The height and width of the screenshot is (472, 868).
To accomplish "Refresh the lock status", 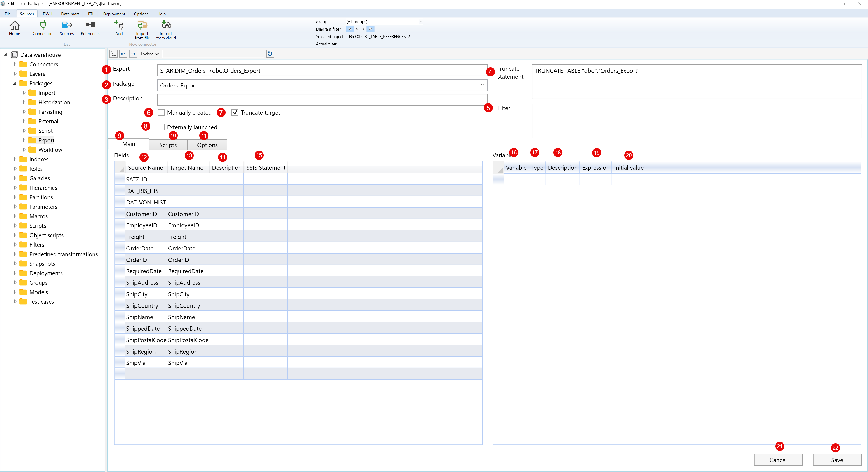I will (270, 54).
